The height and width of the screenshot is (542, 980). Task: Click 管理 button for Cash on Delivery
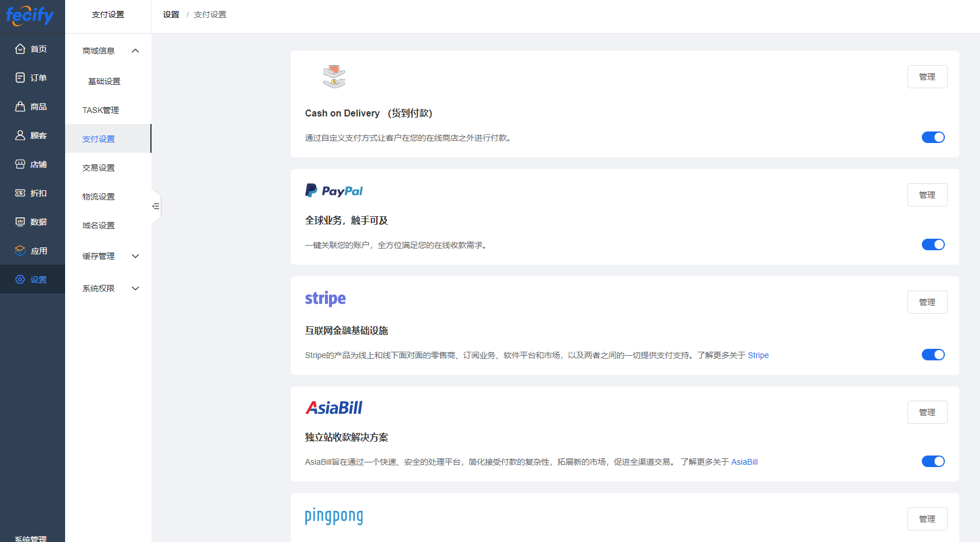tap(928, 77)
